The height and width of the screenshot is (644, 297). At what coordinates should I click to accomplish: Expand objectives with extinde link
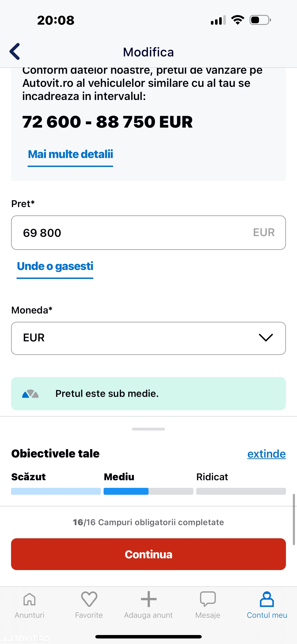[267, 454]
